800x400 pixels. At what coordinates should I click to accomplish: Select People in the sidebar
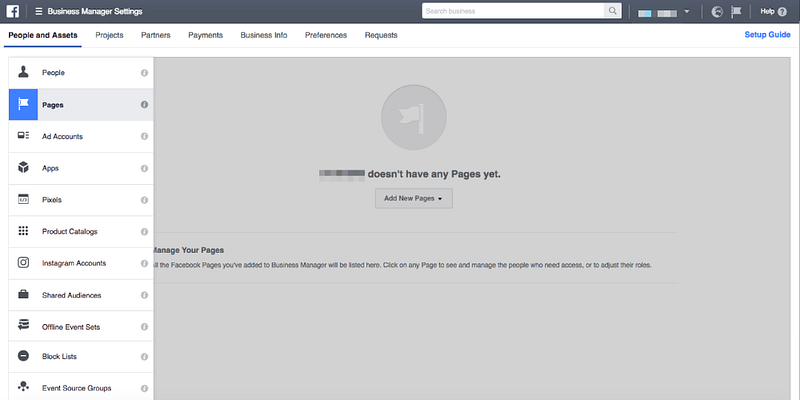(53, 73)
